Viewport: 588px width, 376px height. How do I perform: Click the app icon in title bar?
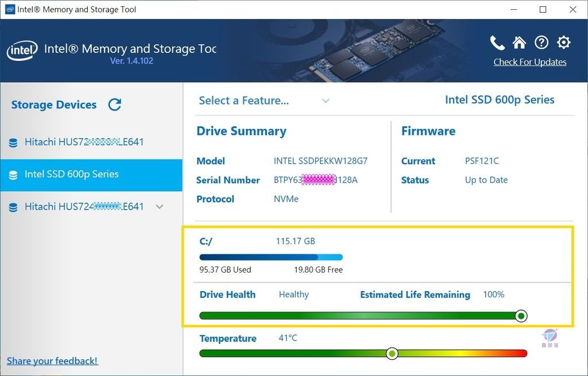point(10,9)
